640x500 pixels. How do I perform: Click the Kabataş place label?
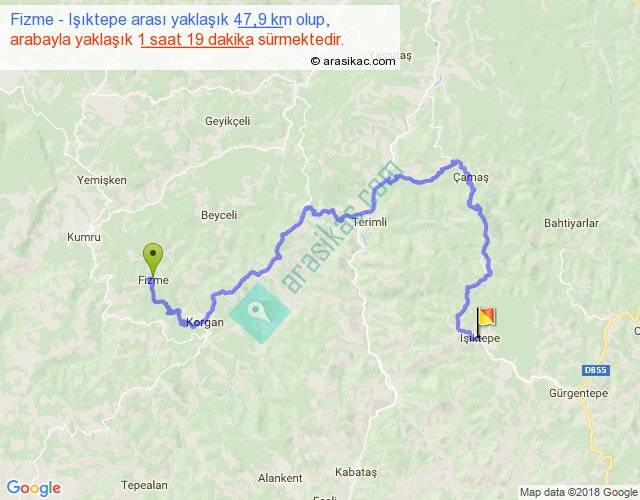coord(356,472)
